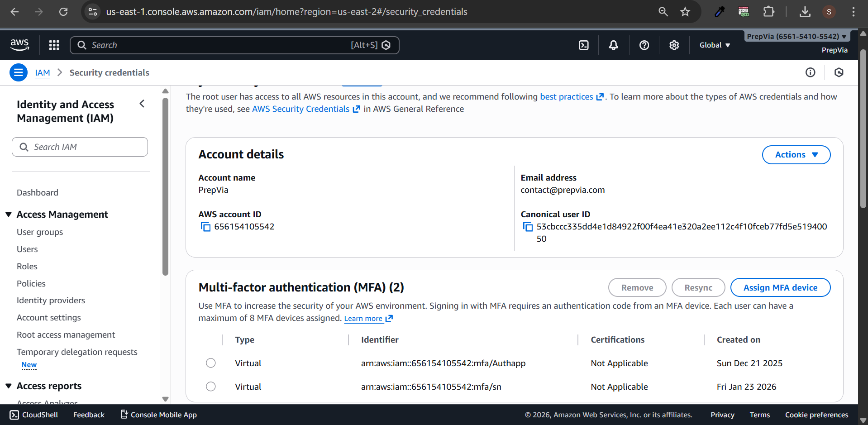Open the hexagon assistant icon beside info

pyautogui.click(x=839, y=72)
